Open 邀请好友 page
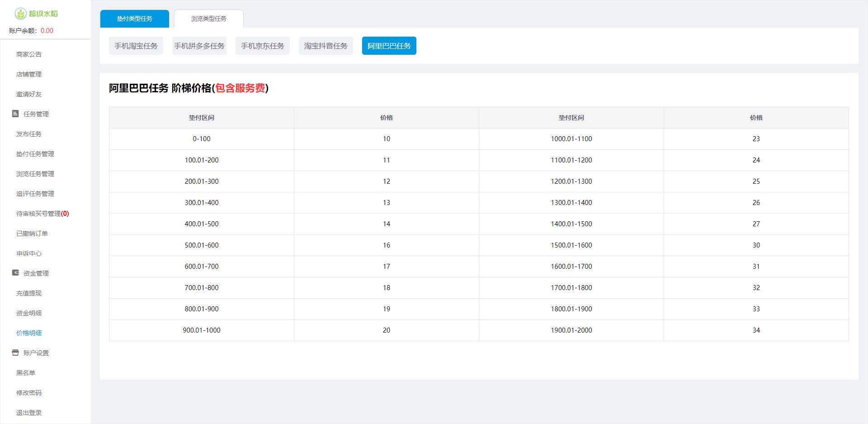The width and height of the screenshot is (868, 424). pos(29,94)
